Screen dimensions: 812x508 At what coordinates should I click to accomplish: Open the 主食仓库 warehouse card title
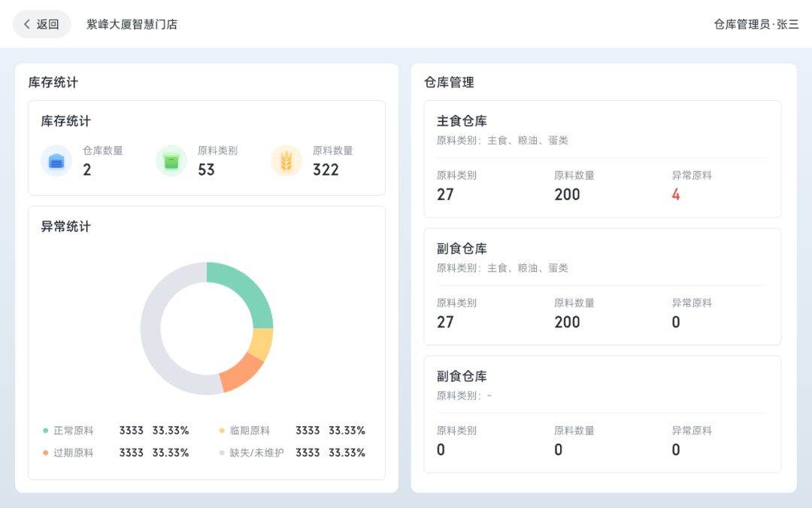click(462, 121)
